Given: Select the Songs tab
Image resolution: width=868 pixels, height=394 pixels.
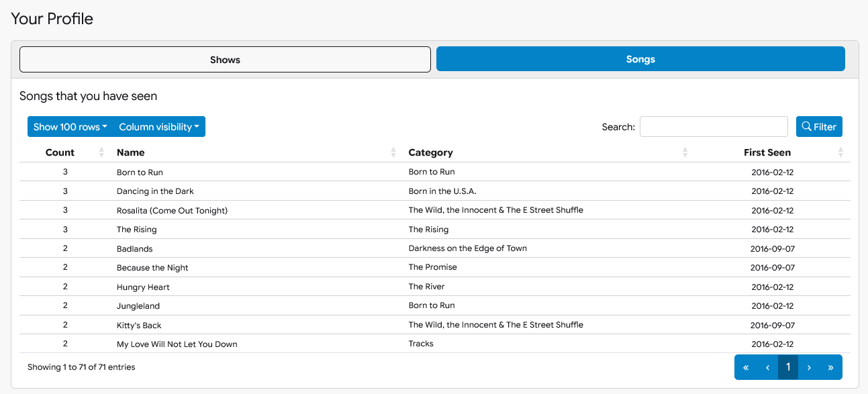Looking at the screenshot, I should click(640, 59).
